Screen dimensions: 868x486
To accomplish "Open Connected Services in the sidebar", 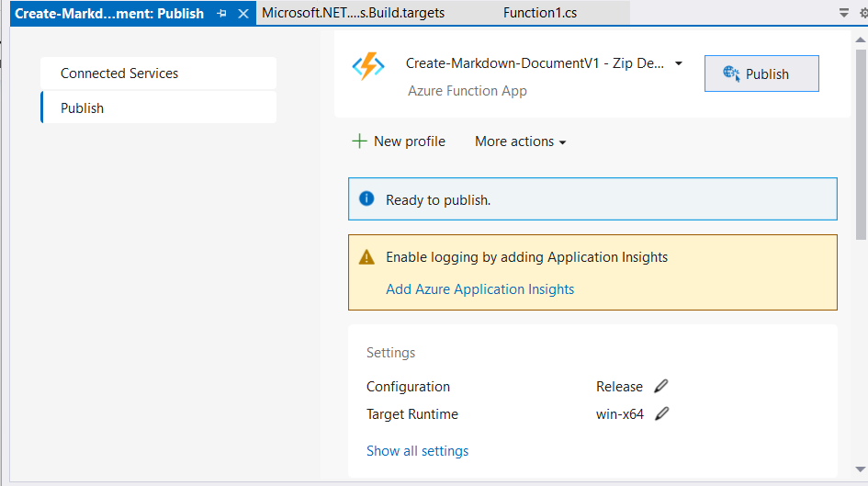I will pos(158,73).
